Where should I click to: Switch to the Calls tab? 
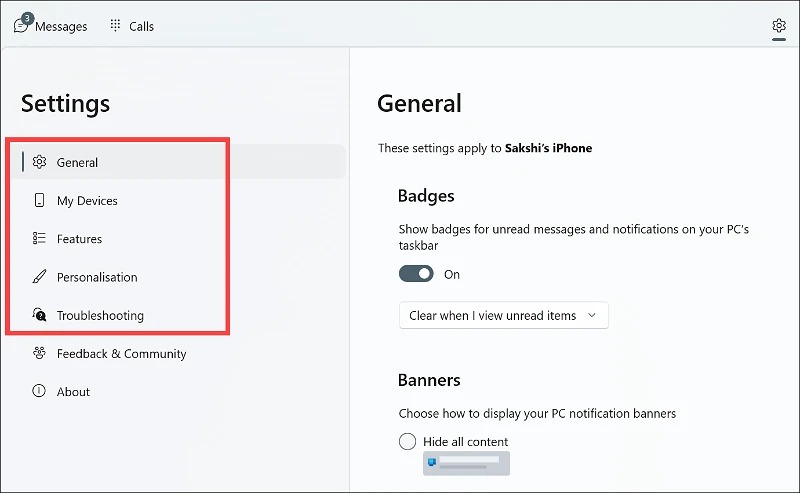[132, 26]
